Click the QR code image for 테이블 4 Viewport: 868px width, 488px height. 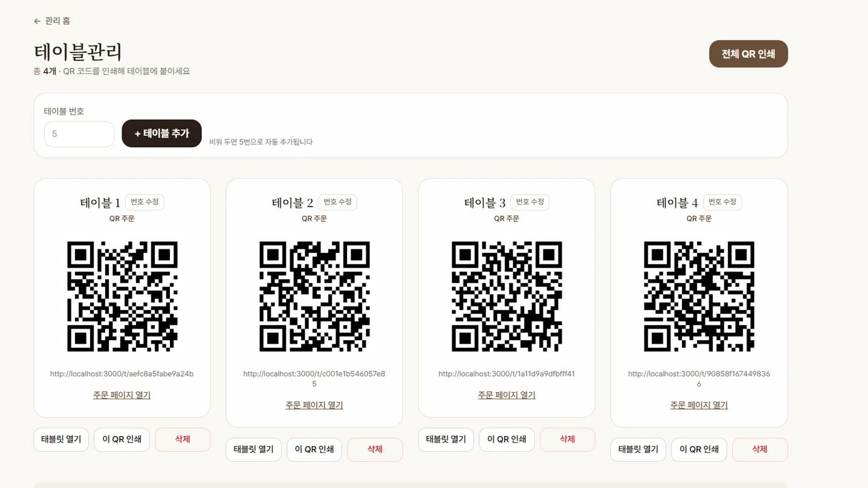tap(699, 297)
